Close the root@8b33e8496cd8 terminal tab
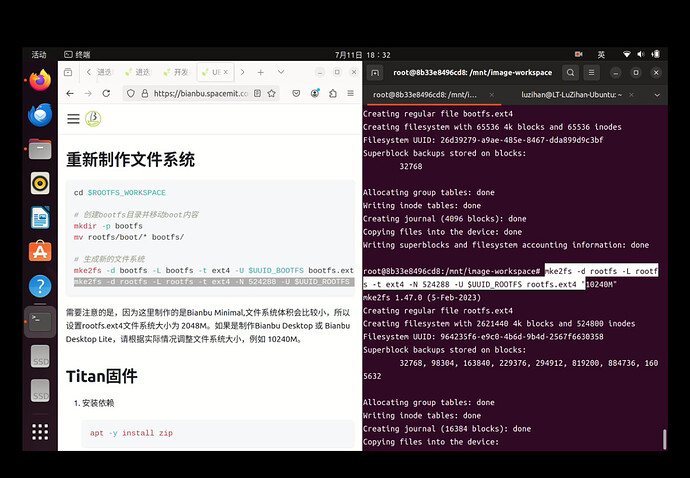The height and width of the screenshot is (478, 690). click(x=492, y=95)
